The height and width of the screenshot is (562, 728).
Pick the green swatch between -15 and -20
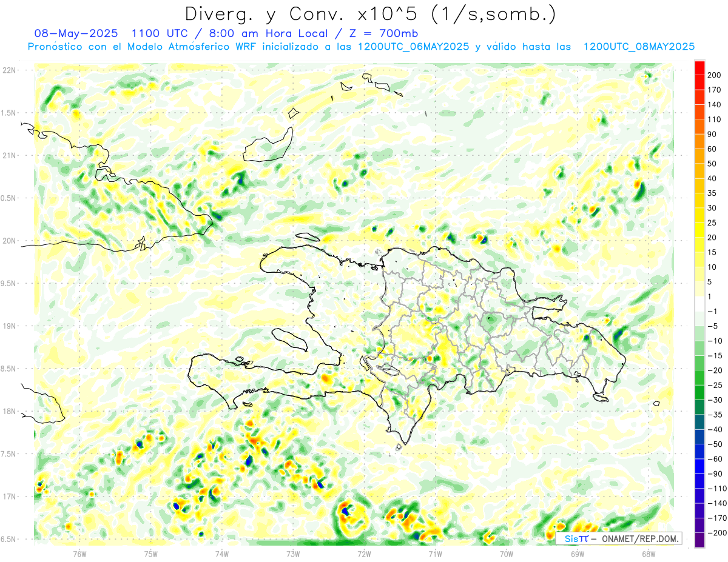pyautogui.click(x=699, y=363)
